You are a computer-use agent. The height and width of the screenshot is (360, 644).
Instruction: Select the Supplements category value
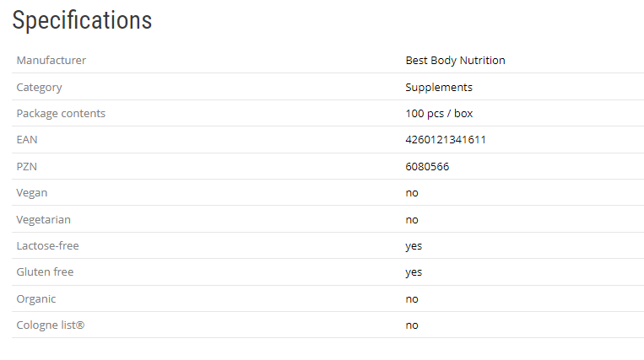pos(439,88)
